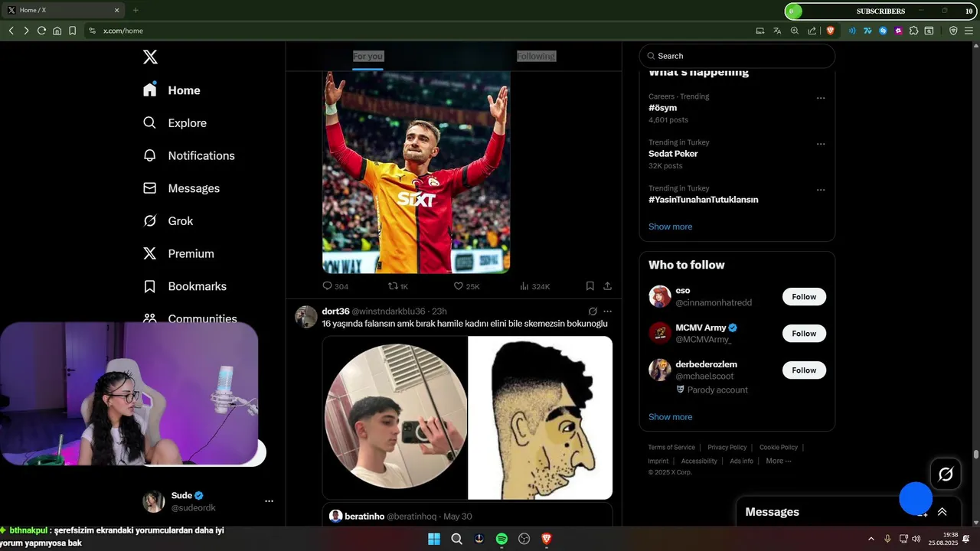
Task: Go to Messages in sidebar
Action: pos(181,188)
